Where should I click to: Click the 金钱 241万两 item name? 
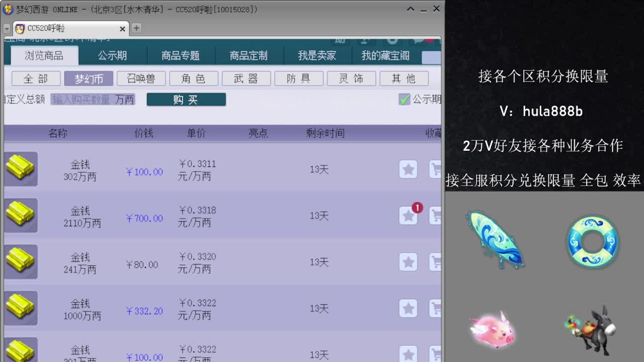tap(80, 263)
